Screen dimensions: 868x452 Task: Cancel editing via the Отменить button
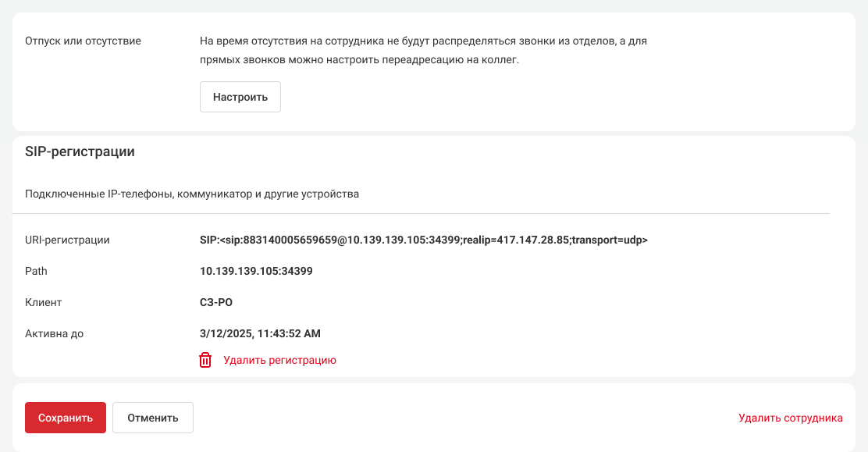point(153,418)
